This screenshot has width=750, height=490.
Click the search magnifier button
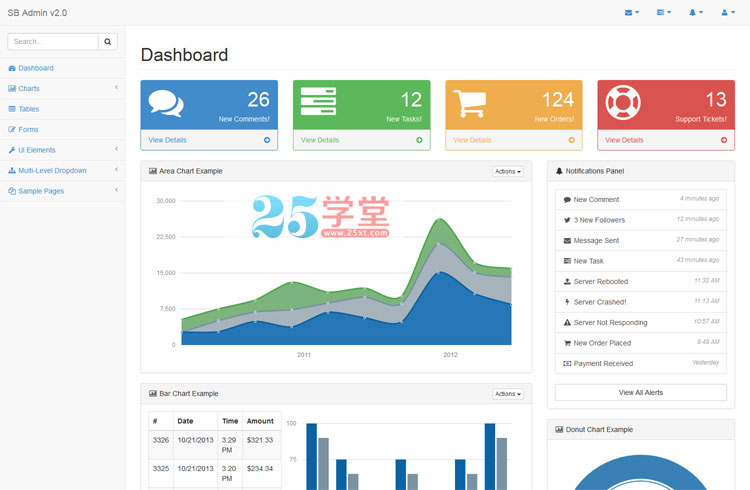coord(108,42)
